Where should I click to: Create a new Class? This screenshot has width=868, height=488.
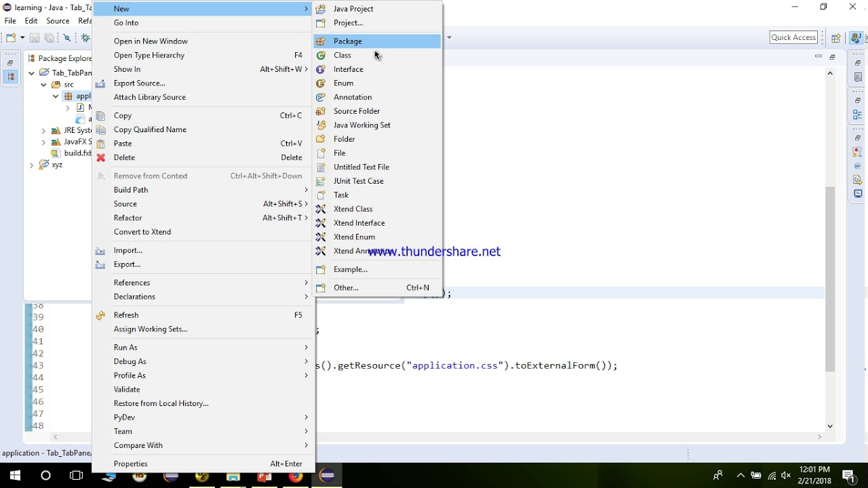click(377, 56)
